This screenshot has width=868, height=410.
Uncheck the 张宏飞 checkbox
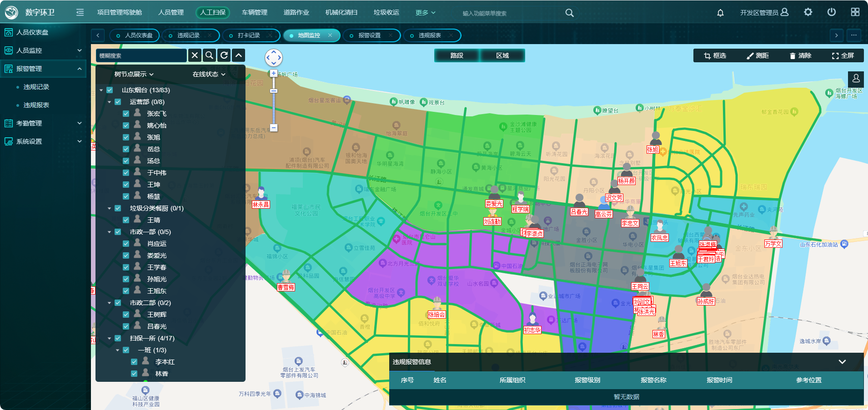[126, 114]
